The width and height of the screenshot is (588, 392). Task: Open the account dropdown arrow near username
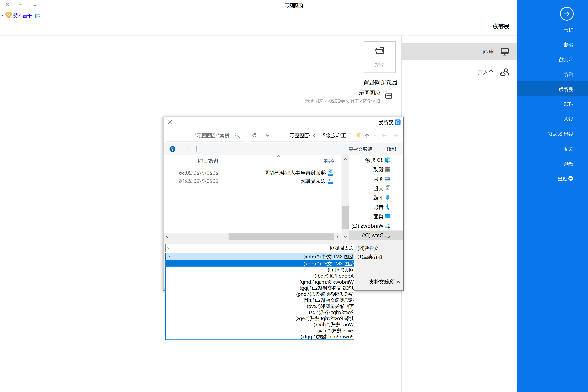(x=2, y=15)
